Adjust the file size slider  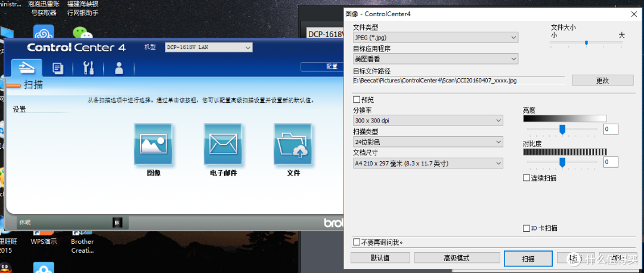587,43
